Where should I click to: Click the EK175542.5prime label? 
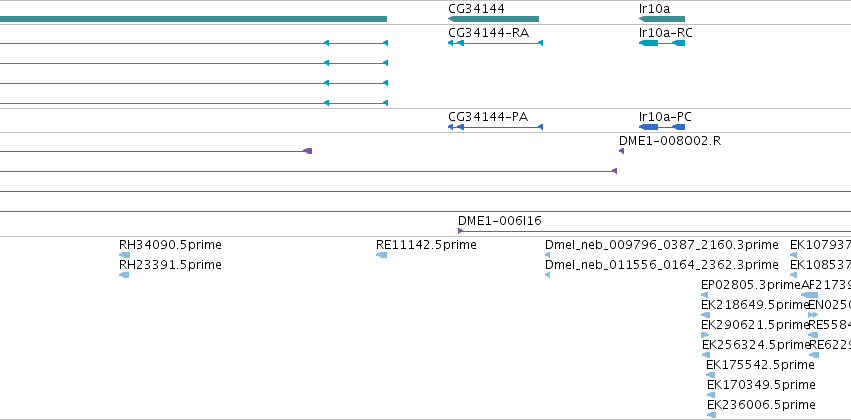point(760,365)
